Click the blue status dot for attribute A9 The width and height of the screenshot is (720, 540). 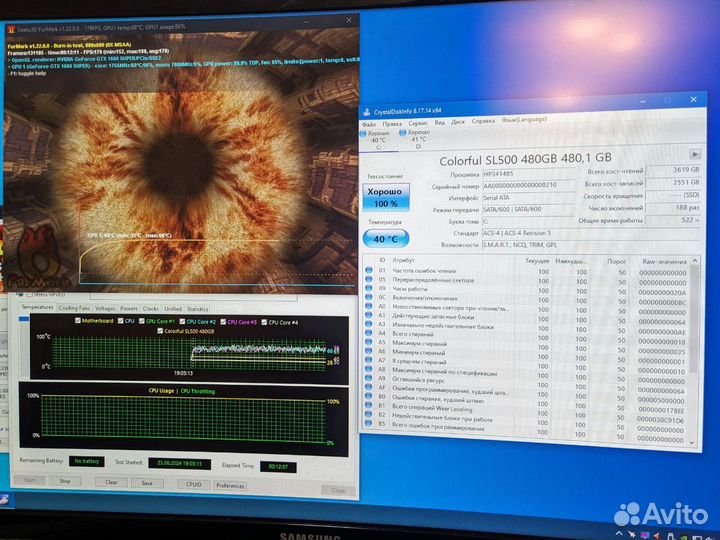click(x=368, y=379)
